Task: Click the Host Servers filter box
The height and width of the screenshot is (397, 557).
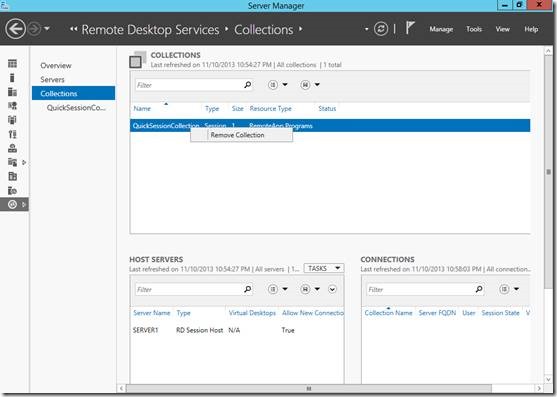Action: point(188,289)
